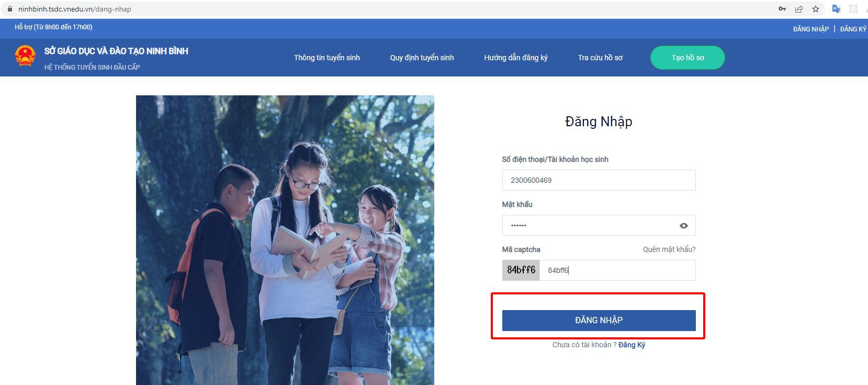Go to Tra cứu hồ sơ
Image resolution: width=868 pixels, height=385 pixels.
coord(600,58)
